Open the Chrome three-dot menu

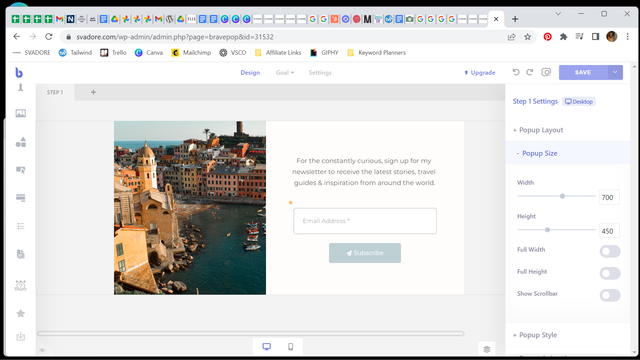pyautogui.click(x=627, y=37)
